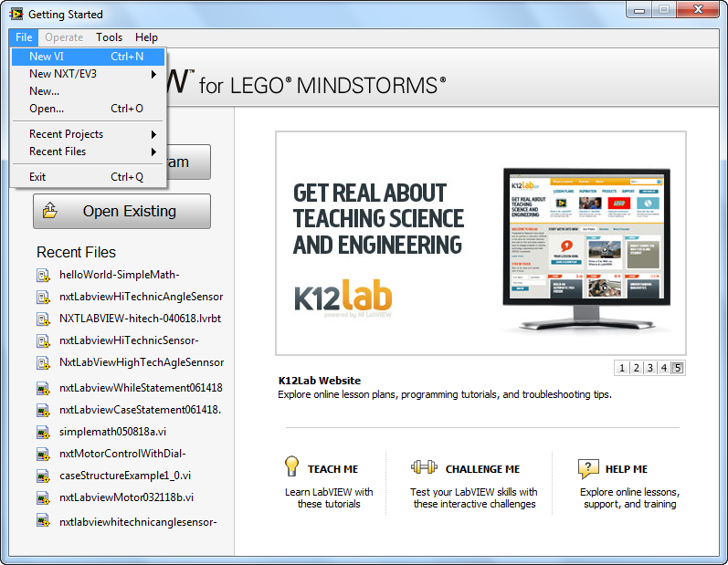Click the Teach Me light bulb icon
This screenshot has width=728, height=565.
click(291, 466)
